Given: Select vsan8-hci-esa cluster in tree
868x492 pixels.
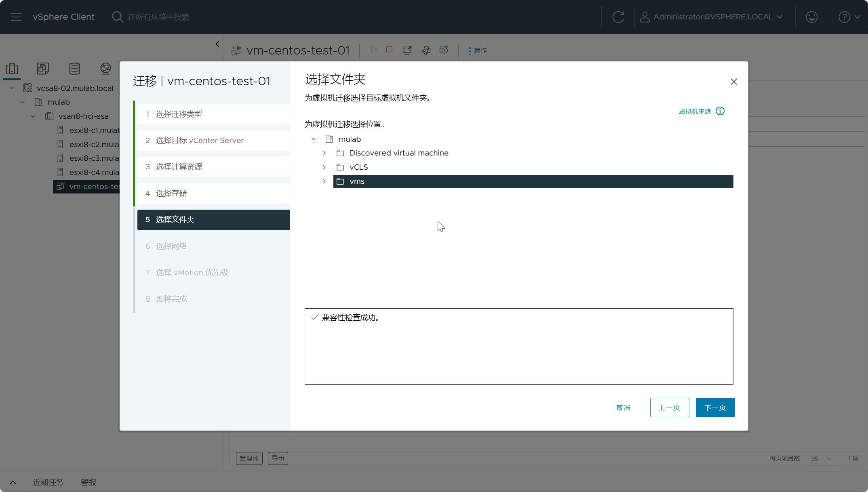Looking at the screenshot, I should click(x=84, y=116).
